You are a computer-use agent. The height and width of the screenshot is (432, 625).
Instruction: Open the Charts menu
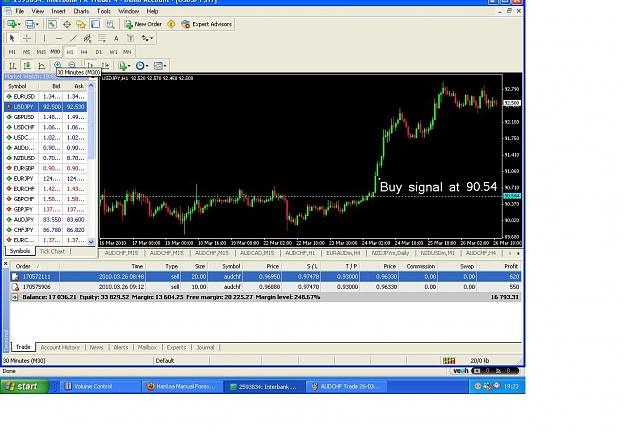coord(81,11)
